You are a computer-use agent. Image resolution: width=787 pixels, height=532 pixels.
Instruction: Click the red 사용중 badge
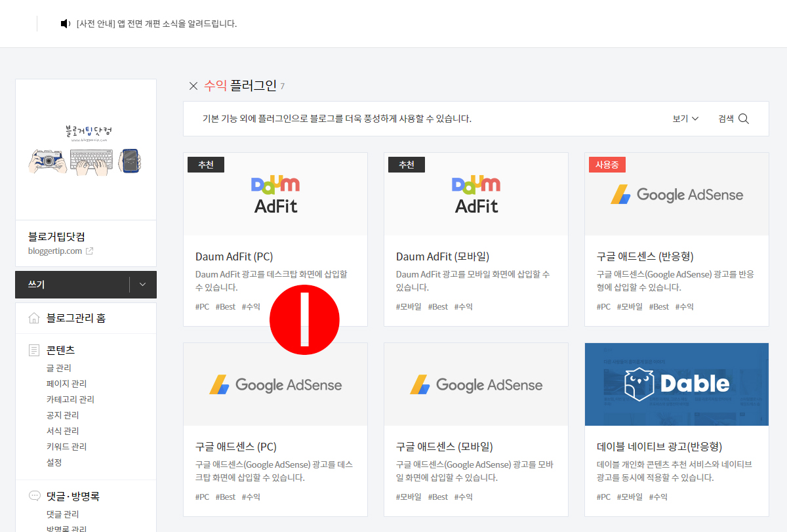(607, 165)
